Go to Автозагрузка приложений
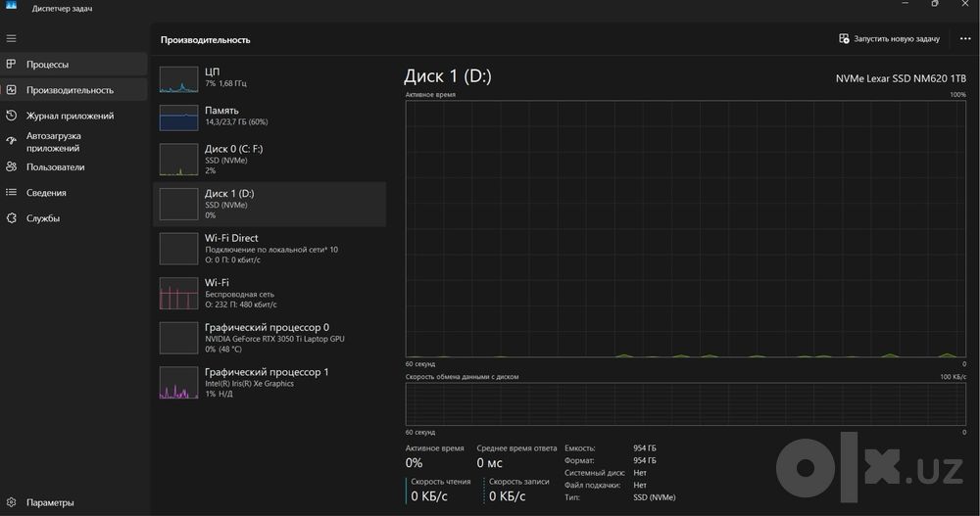 [x=73, y=142]
